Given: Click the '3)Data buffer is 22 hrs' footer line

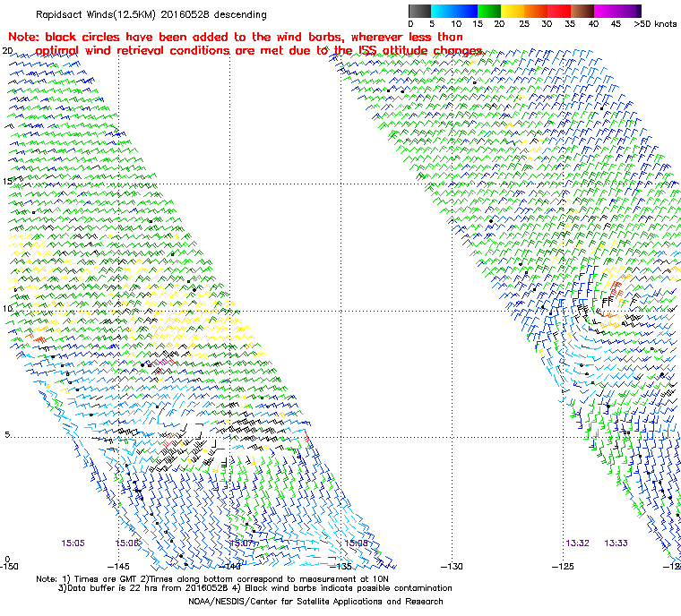Looking at the screenshot, I should pyautogui.click(x=255, y=588).
